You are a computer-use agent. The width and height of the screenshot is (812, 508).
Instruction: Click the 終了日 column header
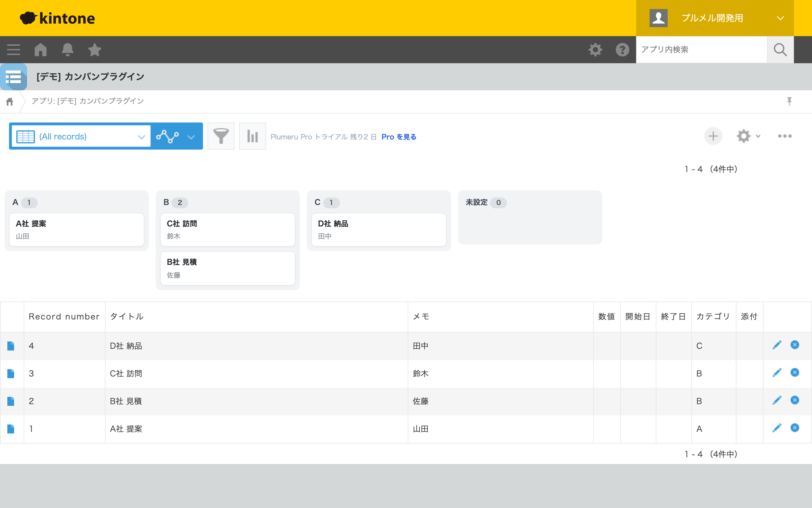click(x=673, y=316)
